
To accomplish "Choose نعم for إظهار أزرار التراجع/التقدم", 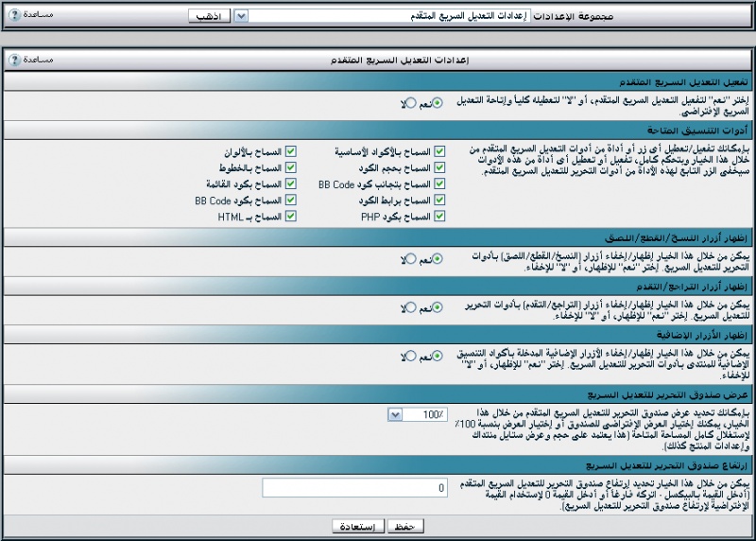I will pos(438,307).
